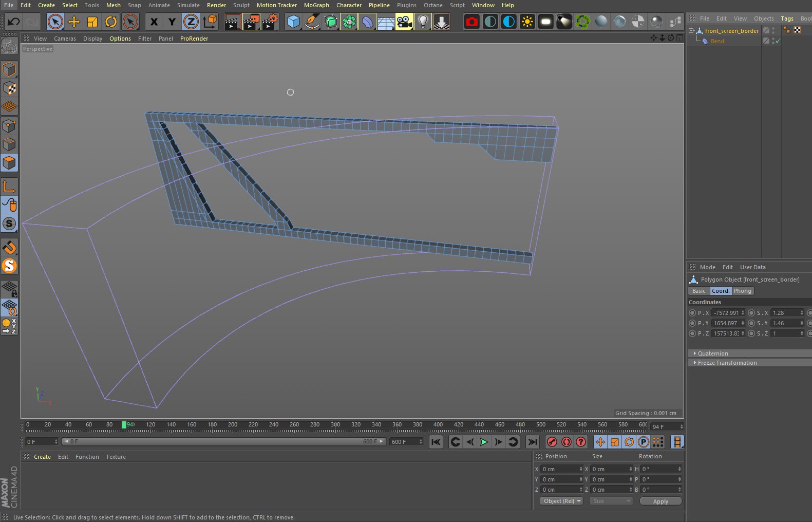Viewport: 812px width, 522px height.
Task: Click the orange S solo icon
Action: coord(9,266)
